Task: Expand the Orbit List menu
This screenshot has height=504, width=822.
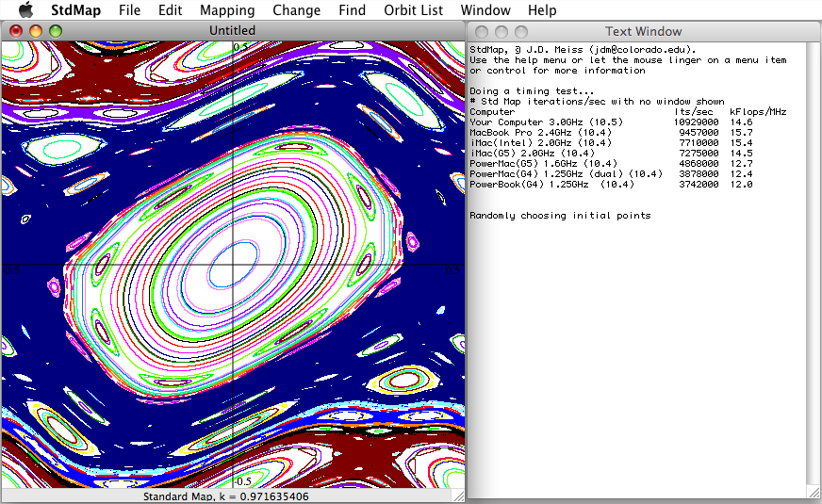Action: pos(413,10)
